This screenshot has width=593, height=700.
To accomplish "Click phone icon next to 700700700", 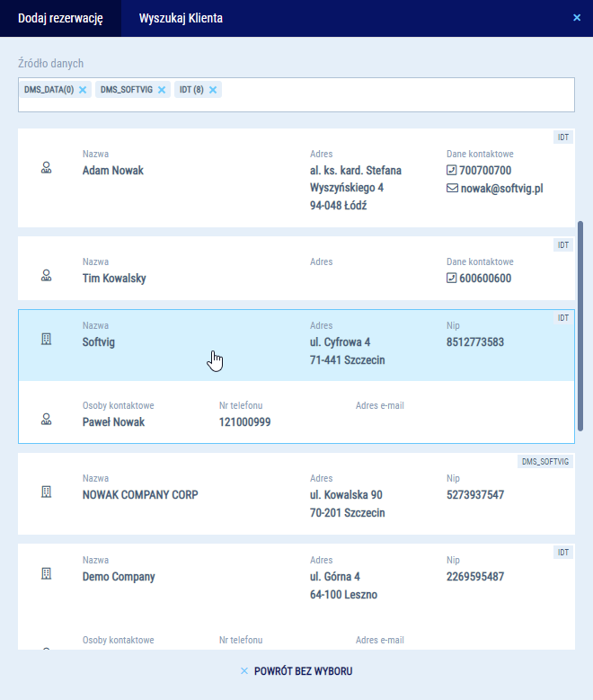I will [x=452, y=170].
